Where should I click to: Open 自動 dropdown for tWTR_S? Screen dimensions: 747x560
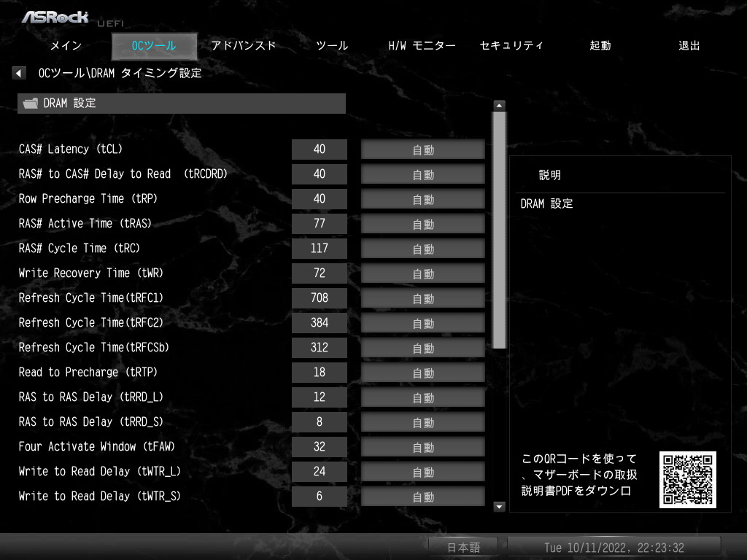tap(423, 496)
